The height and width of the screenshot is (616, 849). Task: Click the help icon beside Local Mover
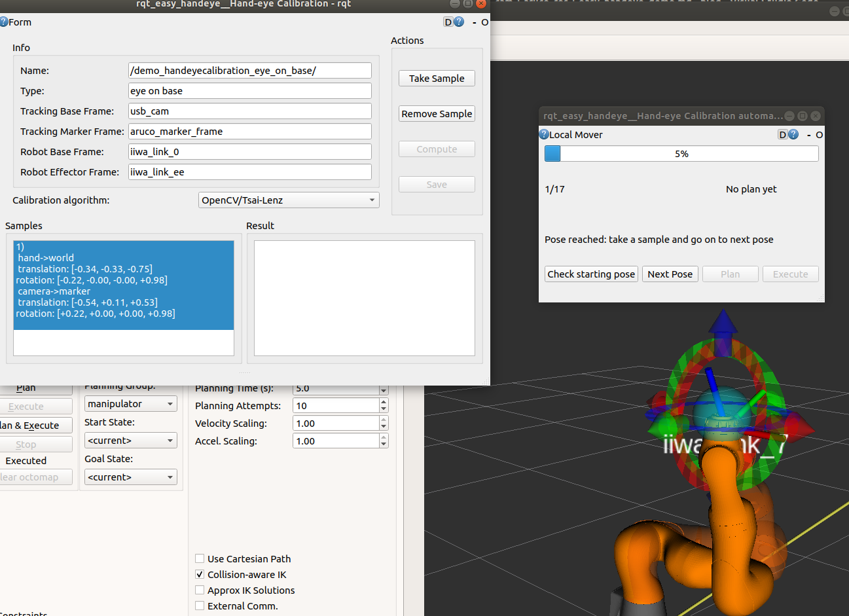[x=543, y=134]
